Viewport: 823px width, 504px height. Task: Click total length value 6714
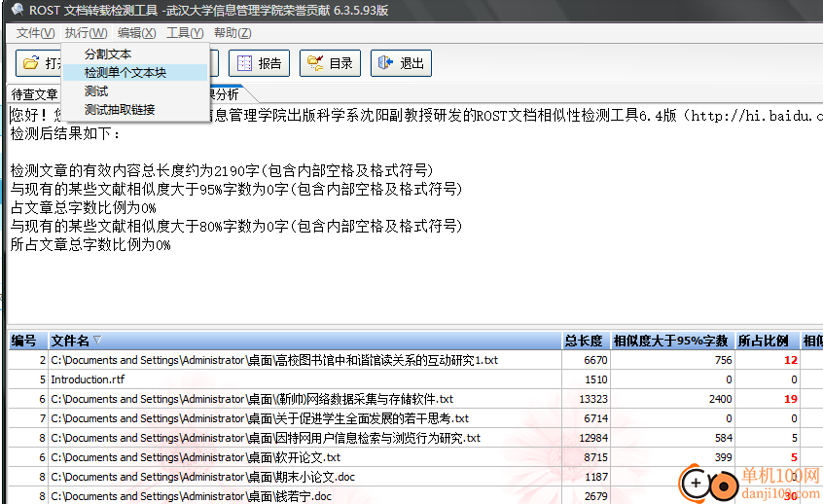(595, 418)
